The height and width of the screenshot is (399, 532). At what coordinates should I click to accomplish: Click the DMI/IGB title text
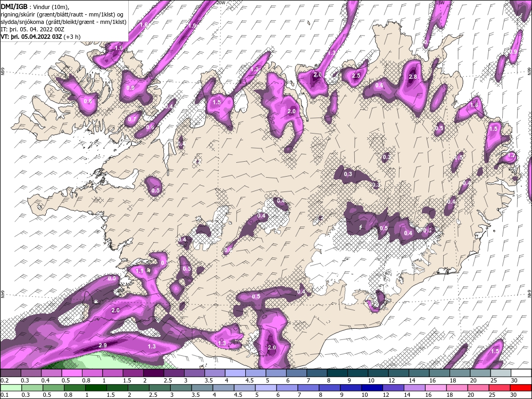(14, 6)
